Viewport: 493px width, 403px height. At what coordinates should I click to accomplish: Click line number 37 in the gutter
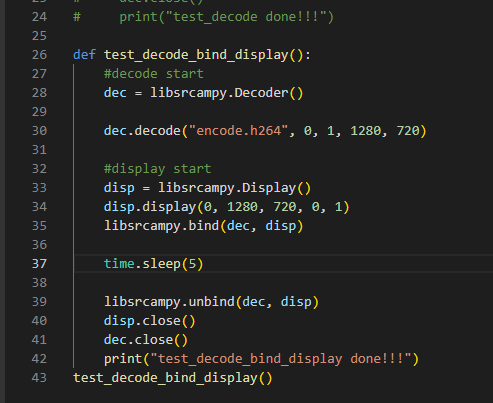coord(39,264)
